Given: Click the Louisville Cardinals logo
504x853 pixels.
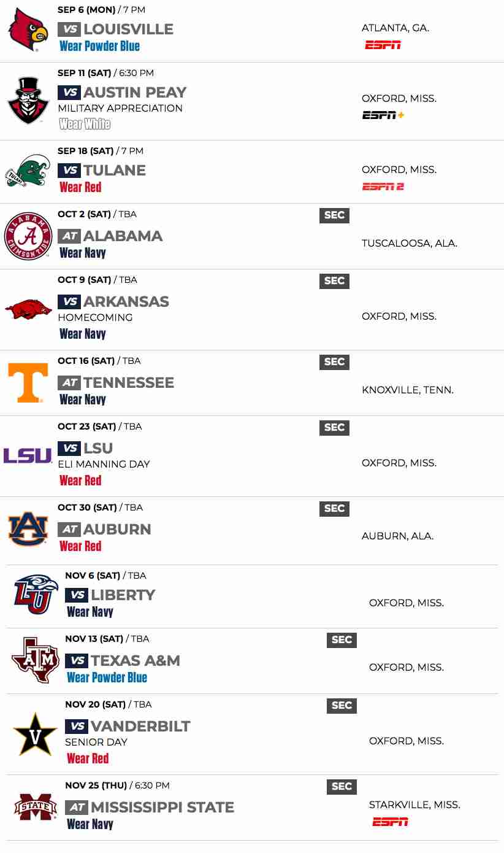Looking at the screenshot, I should click(28, 29).
